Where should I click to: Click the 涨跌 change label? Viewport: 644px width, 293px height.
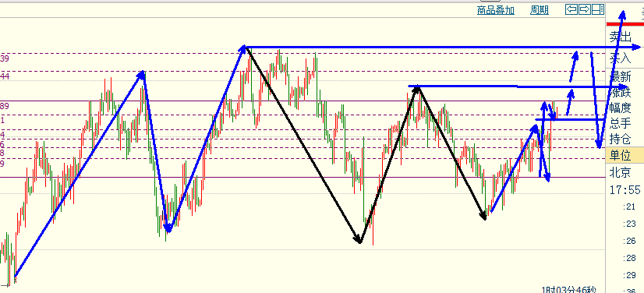tap(620, 92)
